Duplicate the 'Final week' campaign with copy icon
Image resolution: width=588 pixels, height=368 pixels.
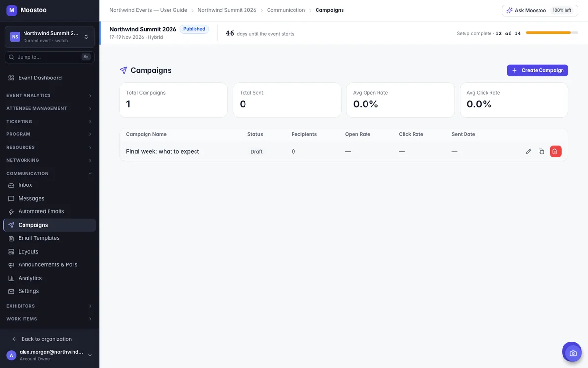pyautogui.click(x=541, y=151)
